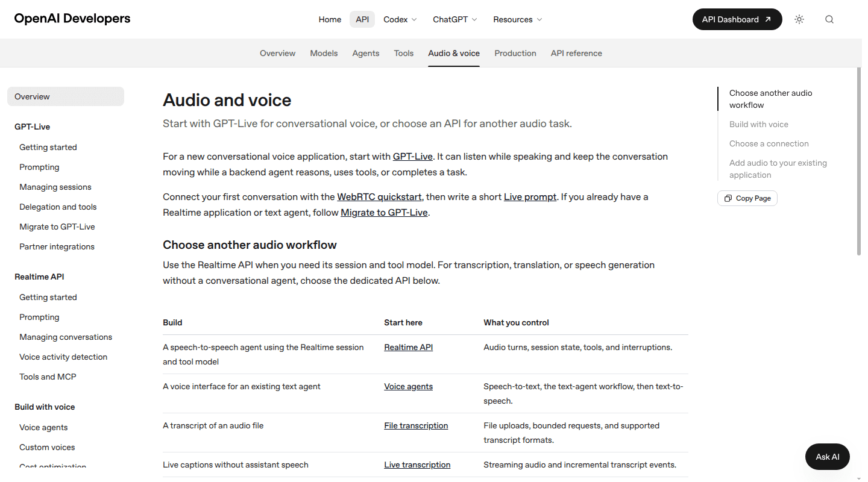Click the Copy Page button

(x=747, y=198)
